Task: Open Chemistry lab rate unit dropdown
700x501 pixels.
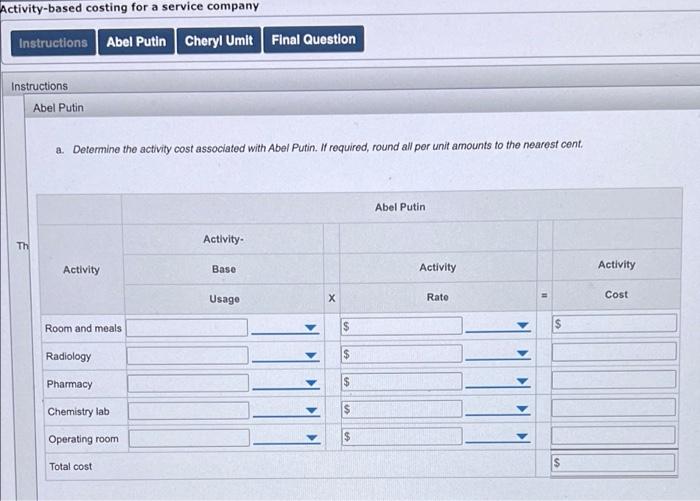Action: click(498, 409)
